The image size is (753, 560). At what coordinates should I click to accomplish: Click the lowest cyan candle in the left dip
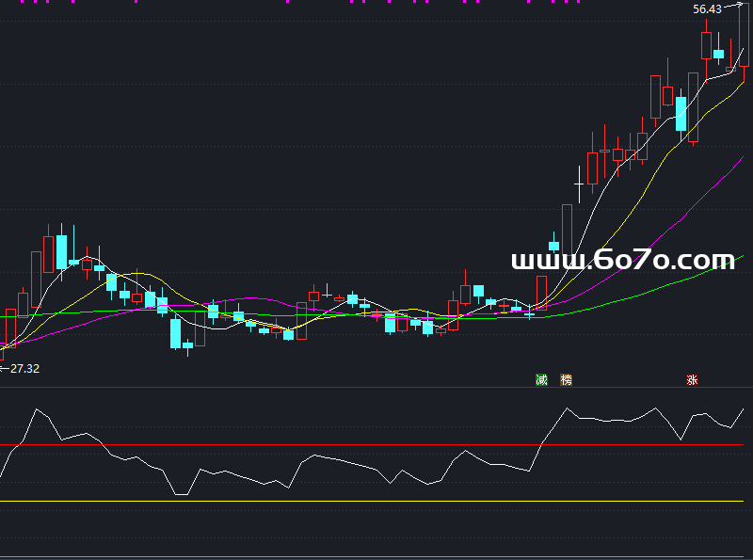click(175, 333)
